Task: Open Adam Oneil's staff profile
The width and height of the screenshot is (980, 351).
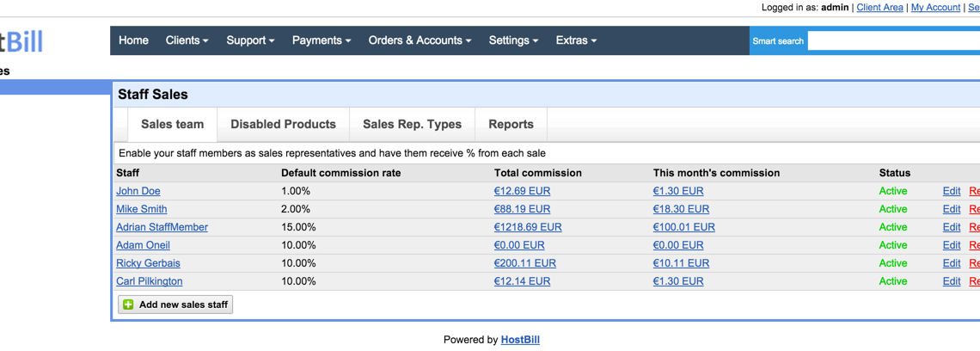Action: pyautogui.click(x=143, y=245)
